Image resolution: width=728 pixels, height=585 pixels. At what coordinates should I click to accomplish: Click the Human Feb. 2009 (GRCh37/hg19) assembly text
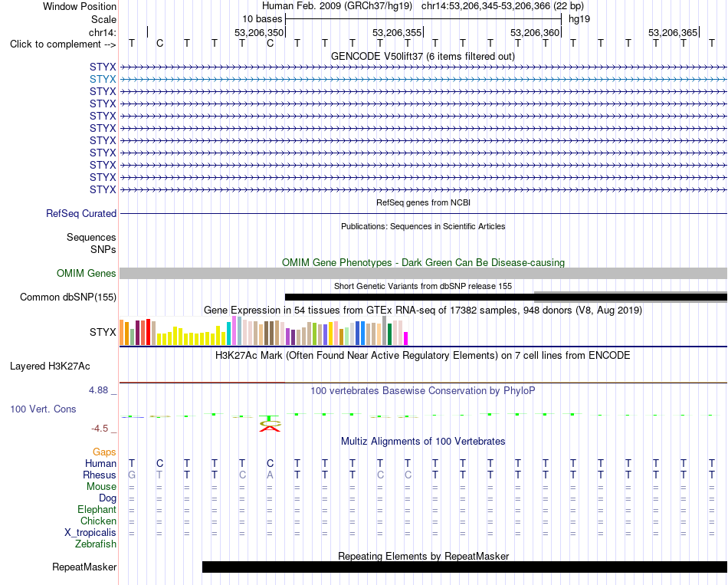tap(337, 6)
